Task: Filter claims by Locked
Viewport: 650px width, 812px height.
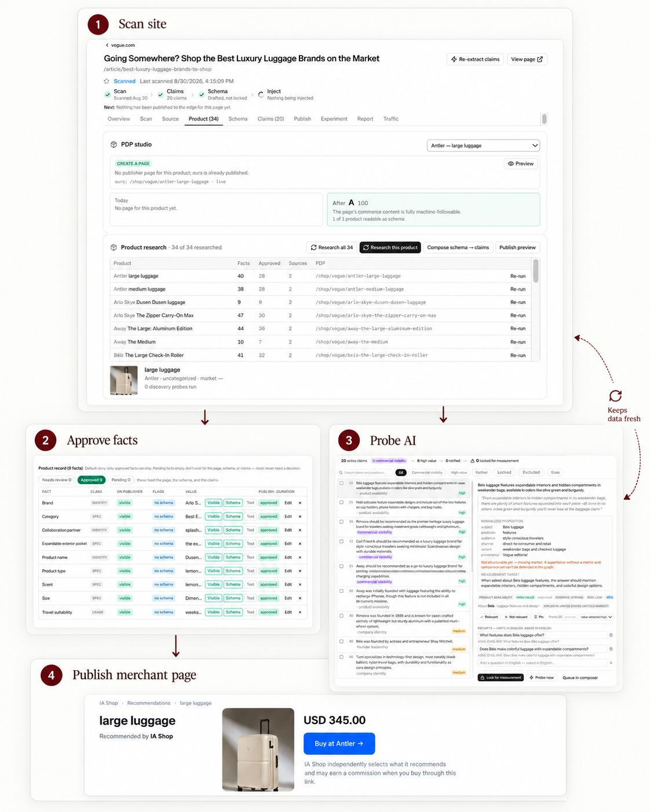Action: 504,473
